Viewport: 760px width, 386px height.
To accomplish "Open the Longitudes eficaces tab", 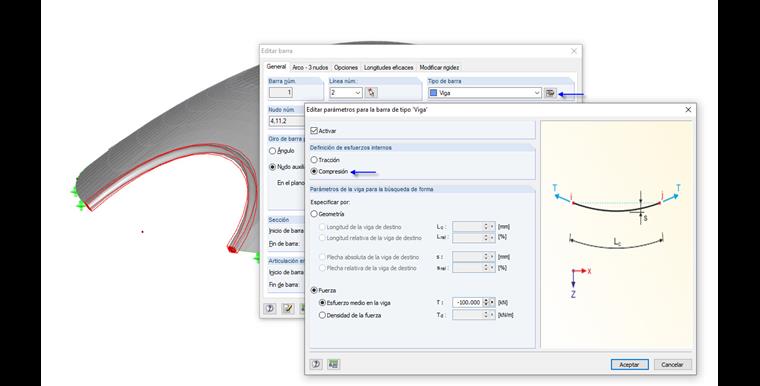I will (x=389, y=67).
